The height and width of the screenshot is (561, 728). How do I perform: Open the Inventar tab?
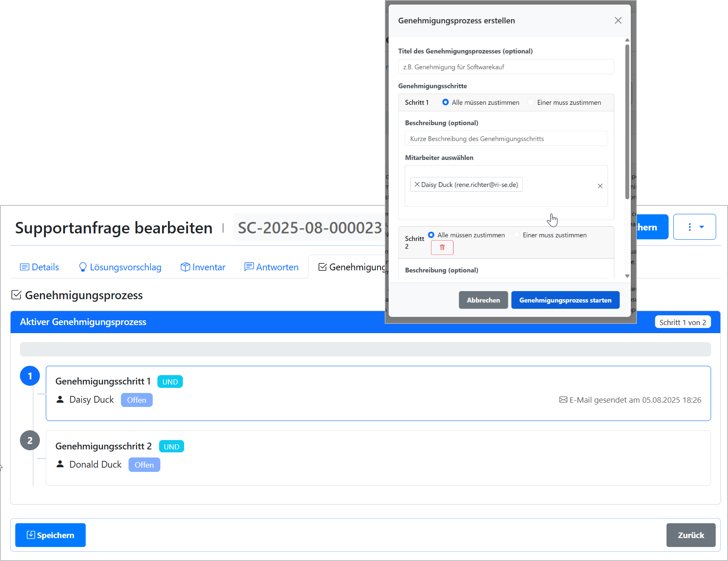(x=203, y=267)
